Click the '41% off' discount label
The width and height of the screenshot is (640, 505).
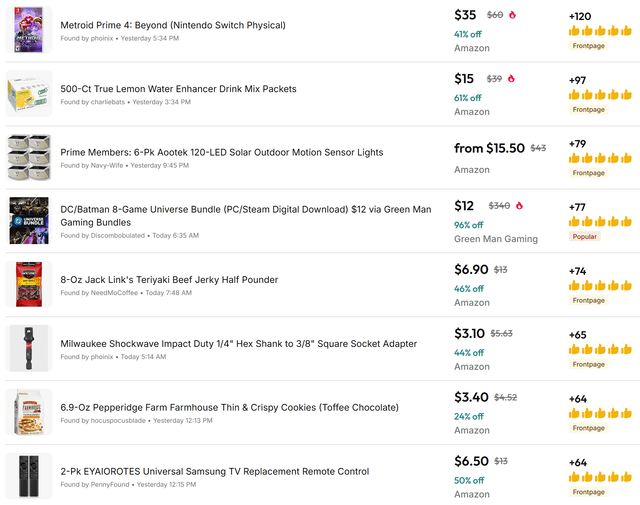[x=468, y=34]
